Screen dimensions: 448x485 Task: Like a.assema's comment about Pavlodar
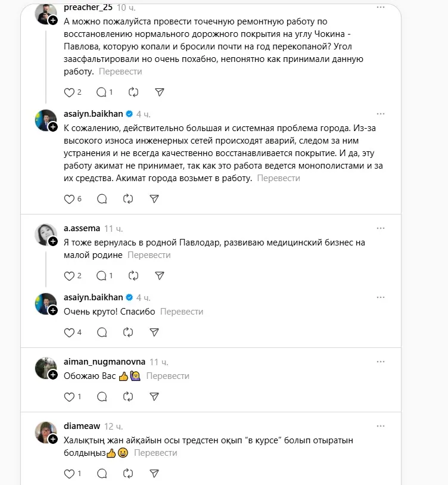[70, 275]
